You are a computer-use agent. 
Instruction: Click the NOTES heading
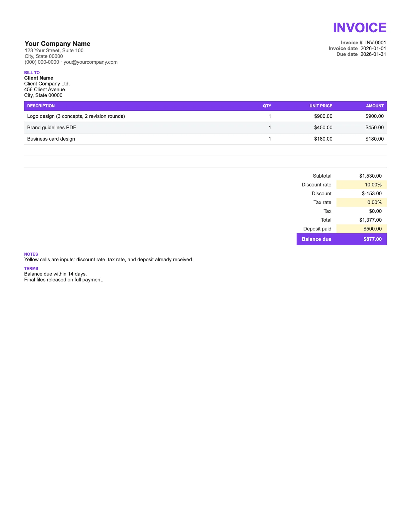[31, 254]
